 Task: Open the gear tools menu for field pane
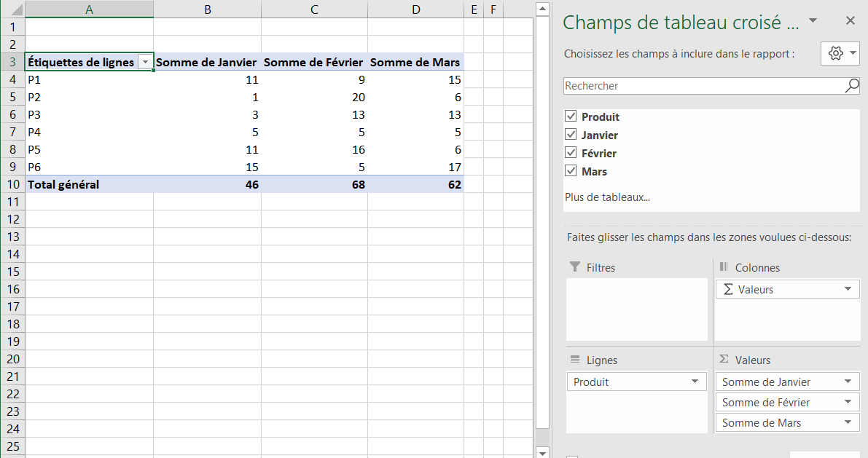coord(840,53)
